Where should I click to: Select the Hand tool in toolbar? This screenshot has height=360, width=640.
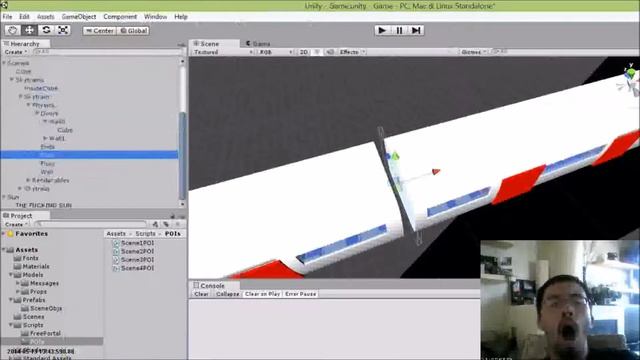(13, 30)
